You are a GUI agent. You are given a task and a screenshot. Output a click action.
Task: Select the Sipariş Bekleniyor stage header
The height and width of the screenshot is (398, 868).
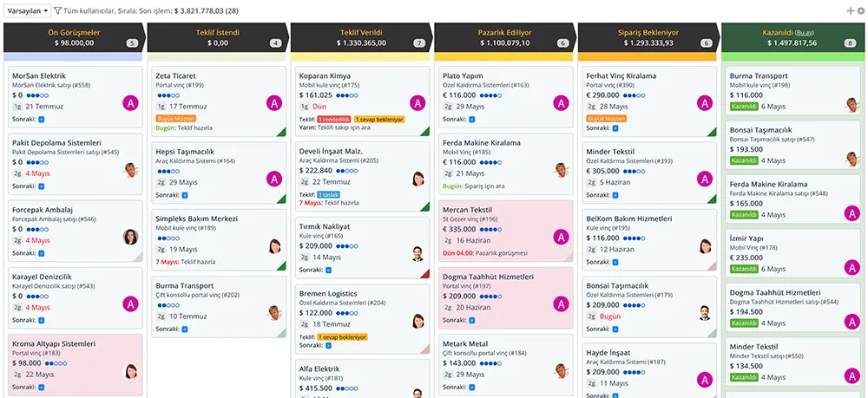[x=648, y=36]
